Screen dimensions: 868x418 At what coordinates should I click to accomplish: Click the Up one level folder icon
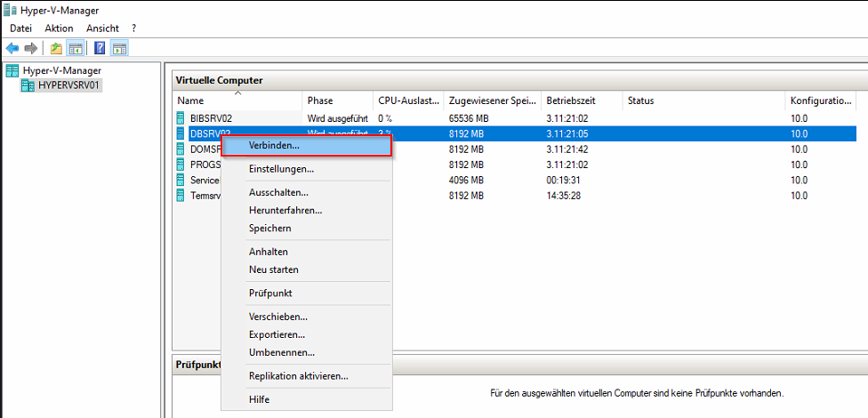pos(56,49)
